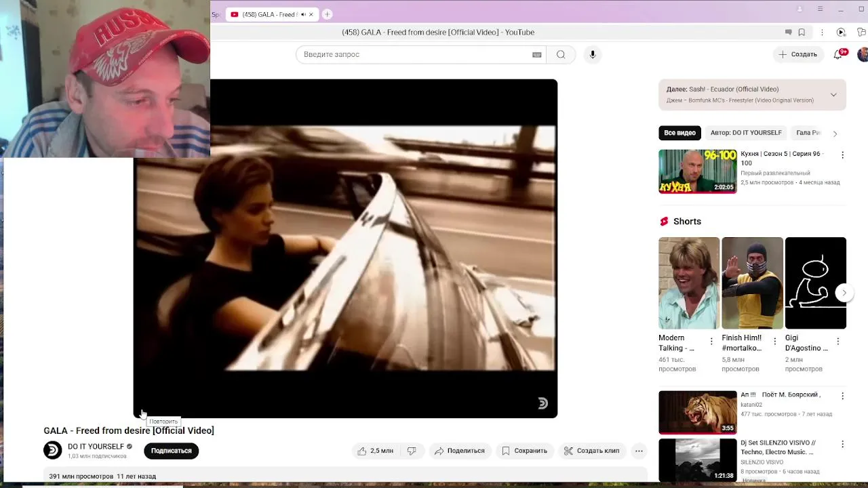Open the account avatar menu
868x488 pixels.
click(x=863, y=54)
